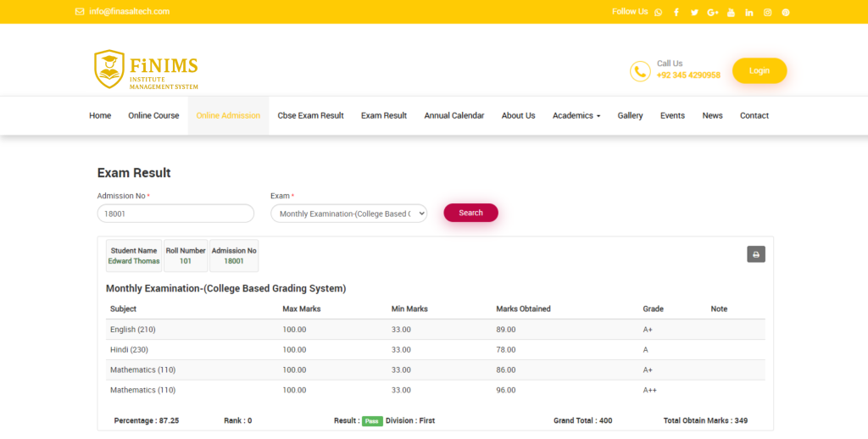Click the Follow Us label
Viewport: 868px width, 439px height.
click(630, 12)
